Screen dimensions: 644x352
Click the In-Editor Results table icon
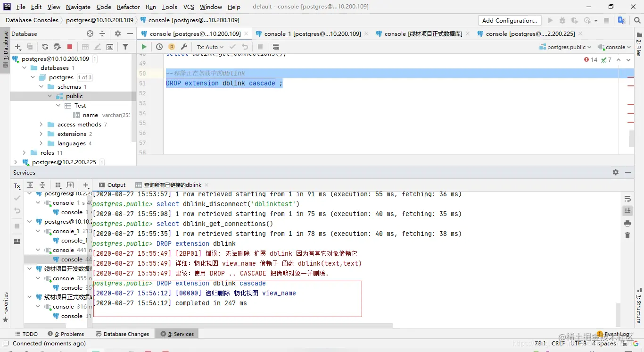276,47
